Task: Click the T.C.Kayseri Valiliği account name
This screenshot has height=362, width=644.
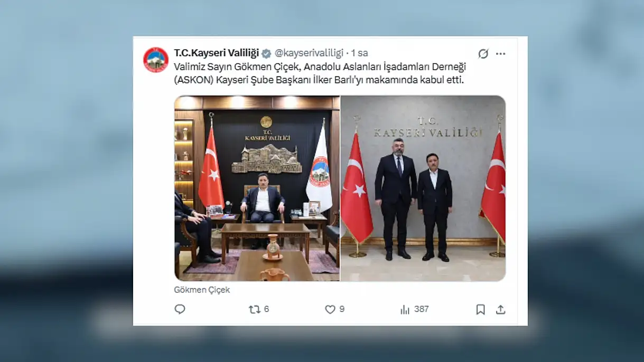Action: click(217, 53)
